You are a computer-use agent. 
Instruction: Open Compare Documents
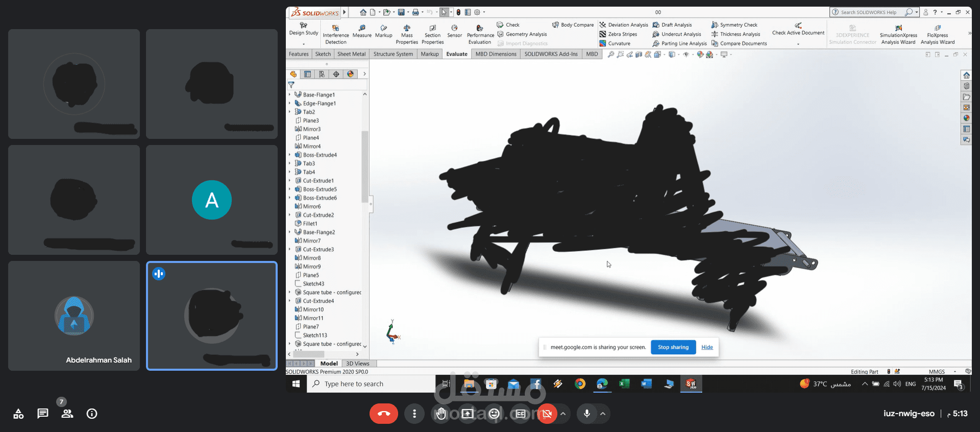739,43
